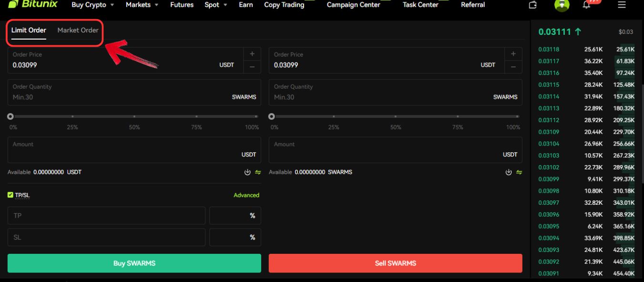
Task: Decrease the sell Order Price with minus
Action: [x=513, y=67]
